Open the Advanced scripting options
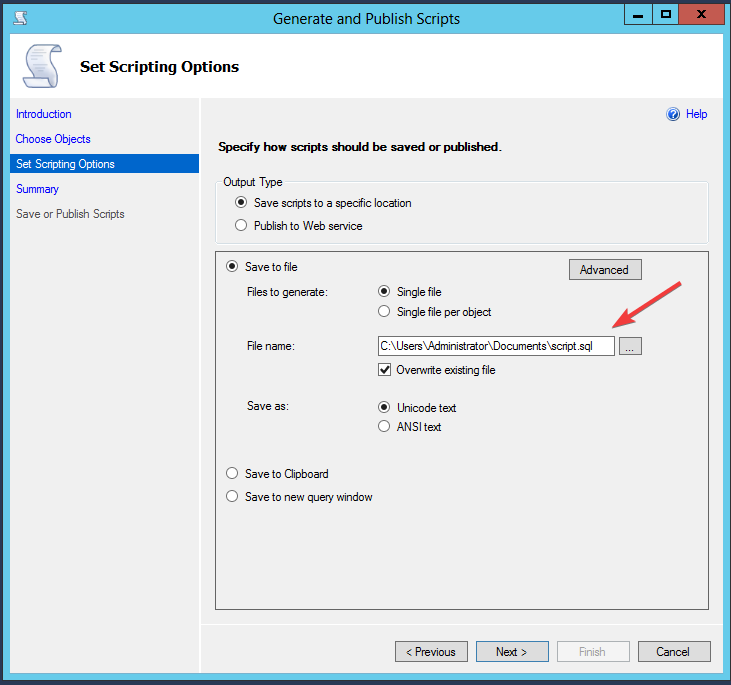This screenshot has width=731, height=685. click(x=605, y=270)
